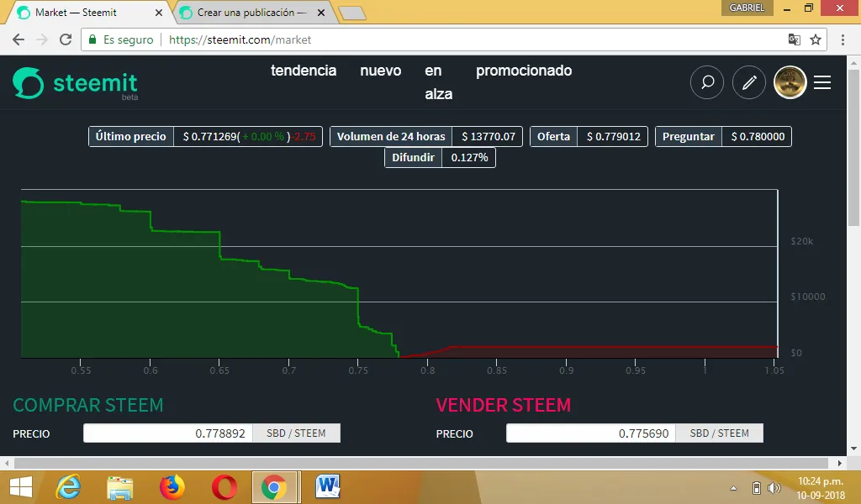Click the VENDER STEEM price input field
The width and height of the screenshot is (861, 504).
tap(591, 433)
